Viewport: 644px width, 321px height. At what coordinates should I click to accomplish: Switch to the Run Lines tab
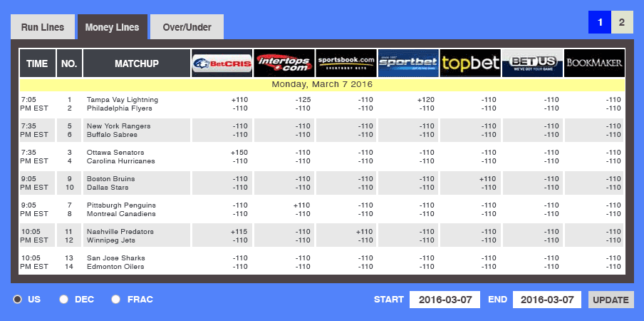43,27
